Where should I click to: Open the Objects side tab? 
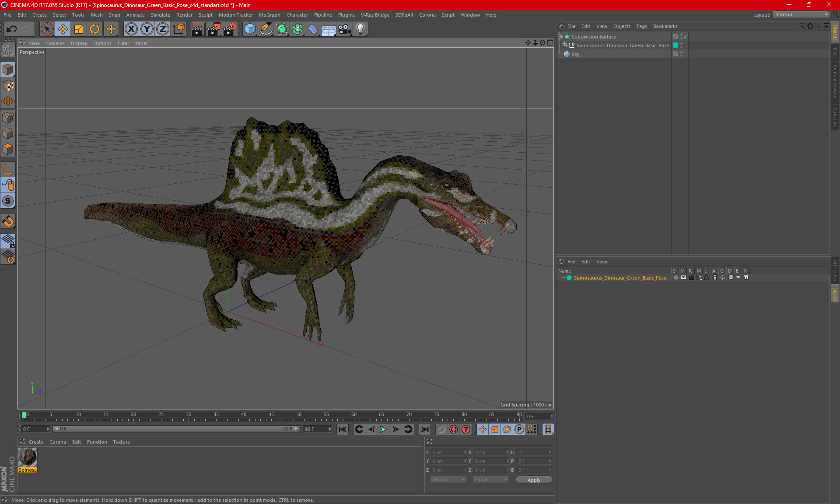(835, 32)
